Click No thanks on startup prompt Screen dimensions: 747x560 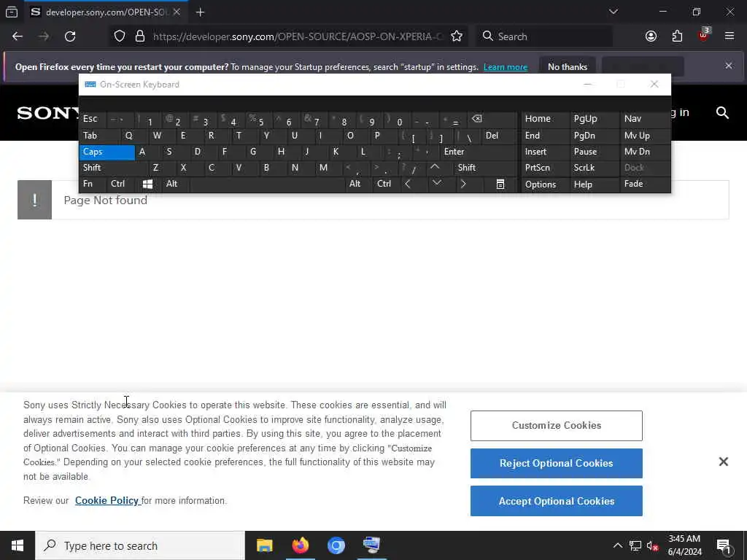[x=567, y=66]
